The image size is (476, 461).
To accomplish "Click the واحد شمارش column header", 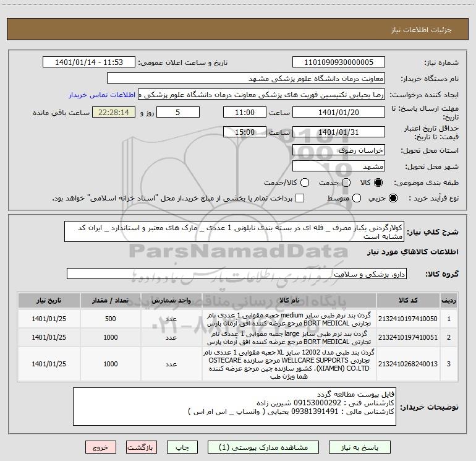I will (171, 300).
